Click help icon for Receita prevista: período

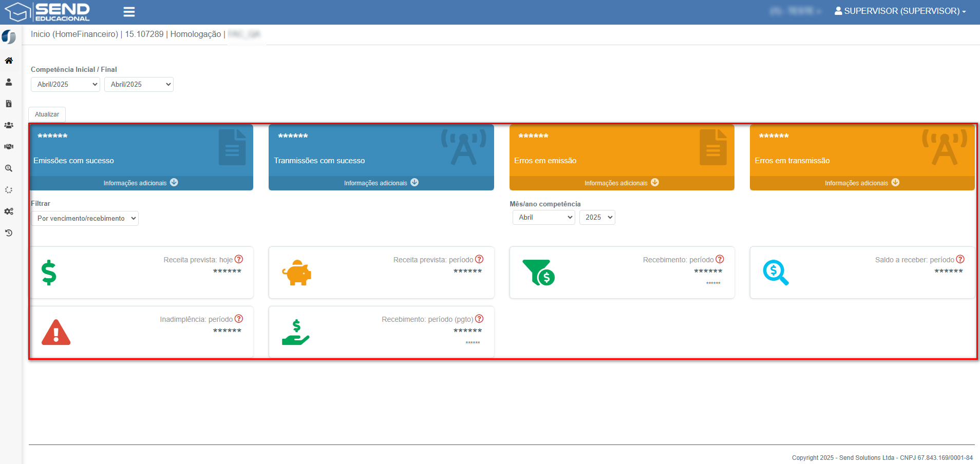[479, 259]
